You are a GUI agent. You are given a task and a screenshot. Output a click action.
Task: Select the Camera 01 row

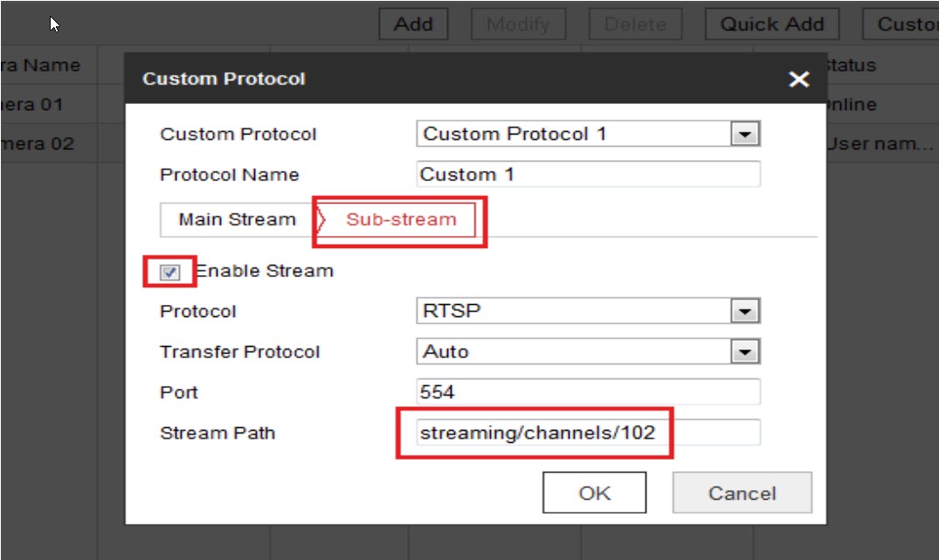(x=35, y=105)
